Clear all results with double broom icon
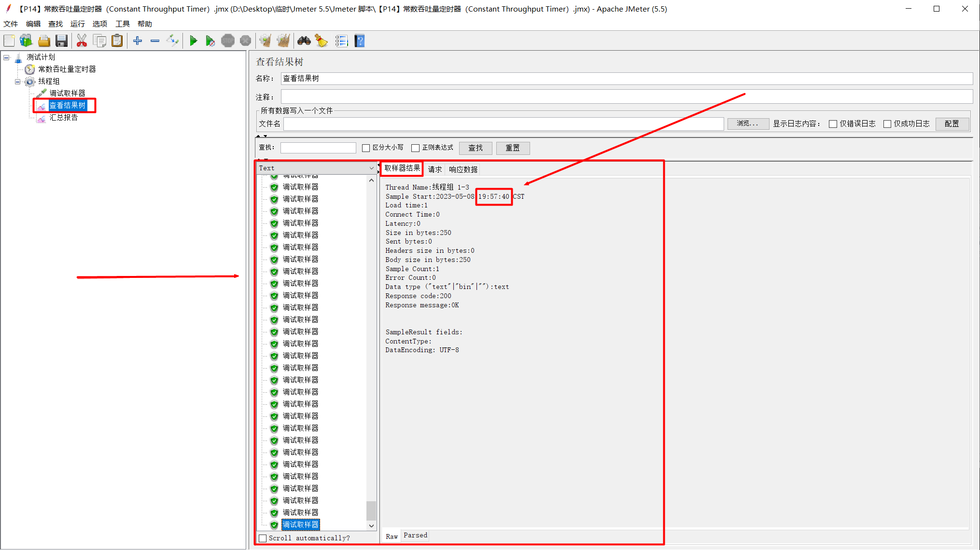Viewport: 980px width, 550px height. pyautogui.click(x=283, y=41)
